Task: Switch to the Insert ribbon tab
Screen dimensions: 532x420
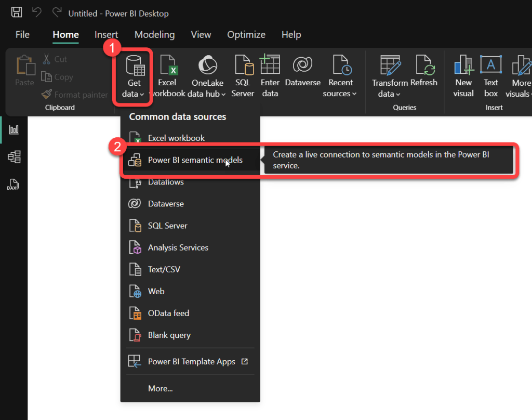Action: tap(106, 35)
